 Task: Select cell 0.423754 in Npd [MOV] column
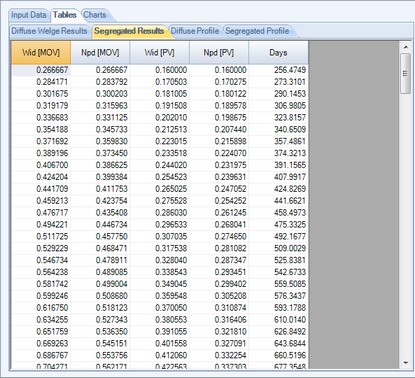[x=100, y=201]
